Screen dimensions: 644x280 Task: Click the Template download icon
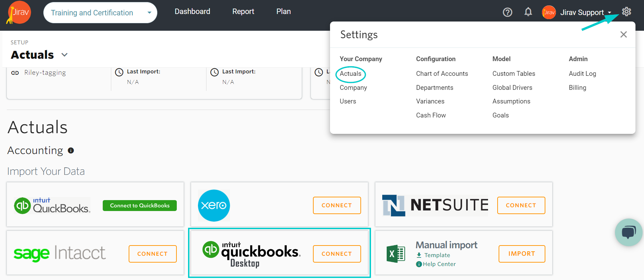[x=419, y=255]
